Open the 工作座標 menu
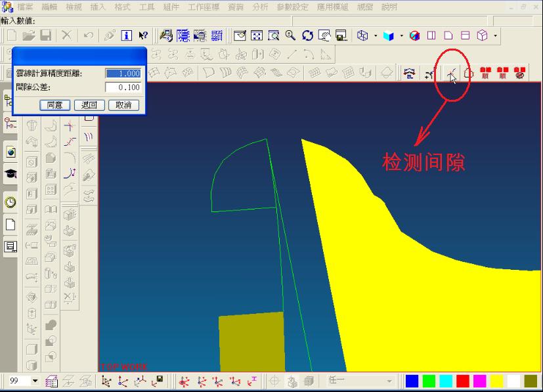The width and height of the screenshot is (543, 392). [x=204, y=7]
